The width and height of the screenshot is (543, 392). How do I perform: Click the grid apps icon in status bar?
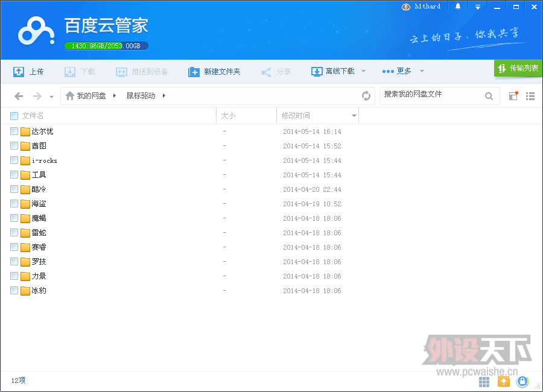(484, 382)
